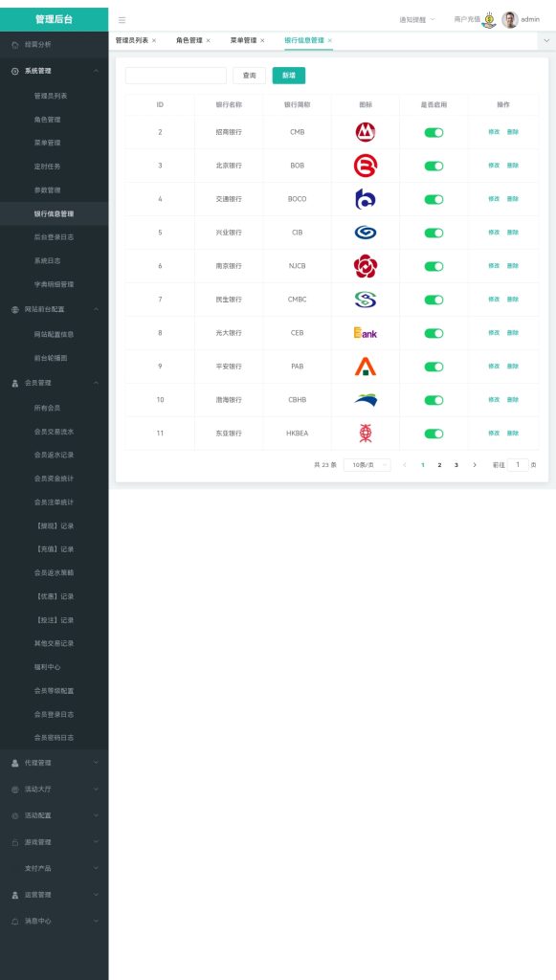Close the 菜单管理 tab with its X
This screenshot has height=980, width=556.
[x=262, y=40]
